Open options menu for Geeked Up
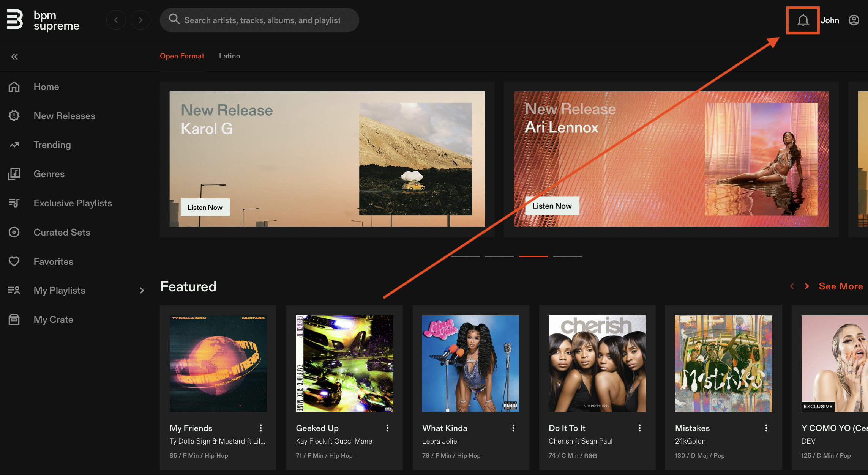The image size is (868, 475). pyautogui.click(x=387, y=428)
